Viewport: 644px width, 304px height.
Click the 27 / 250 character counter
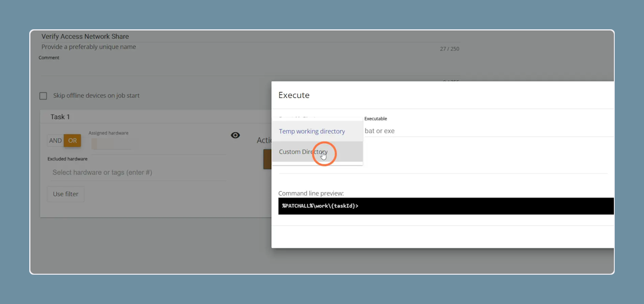[449, 49]
